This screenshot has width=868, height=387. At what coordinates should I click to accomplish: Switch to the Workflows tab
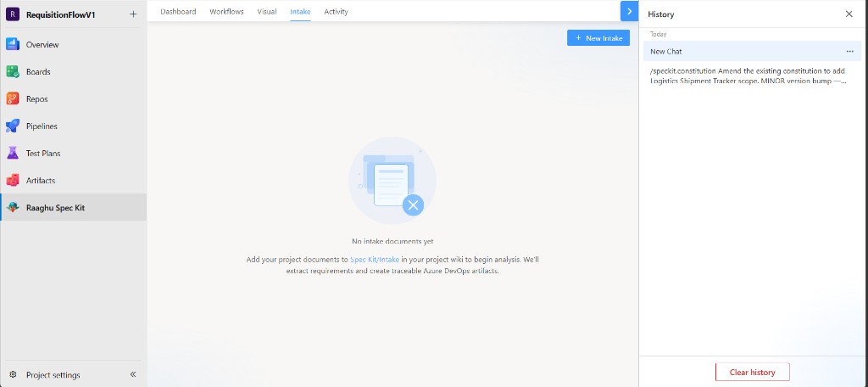(x=226, y=12)
